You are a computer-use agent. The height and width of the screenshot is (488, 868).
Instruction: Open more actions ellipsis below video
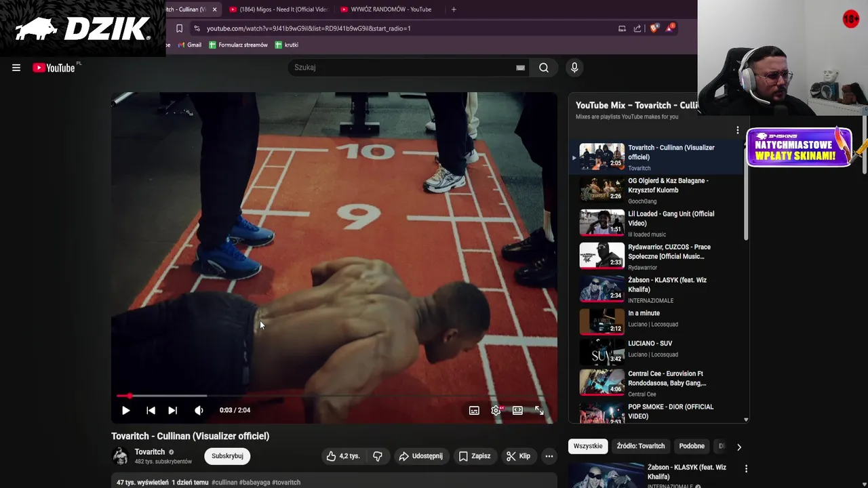tap(549, 456)
